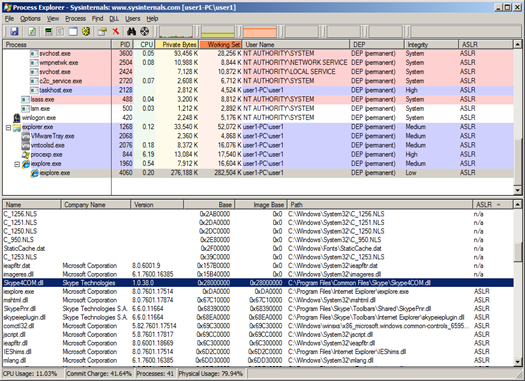
Task: Sort by the Process column header
Action: pos(57,45)
